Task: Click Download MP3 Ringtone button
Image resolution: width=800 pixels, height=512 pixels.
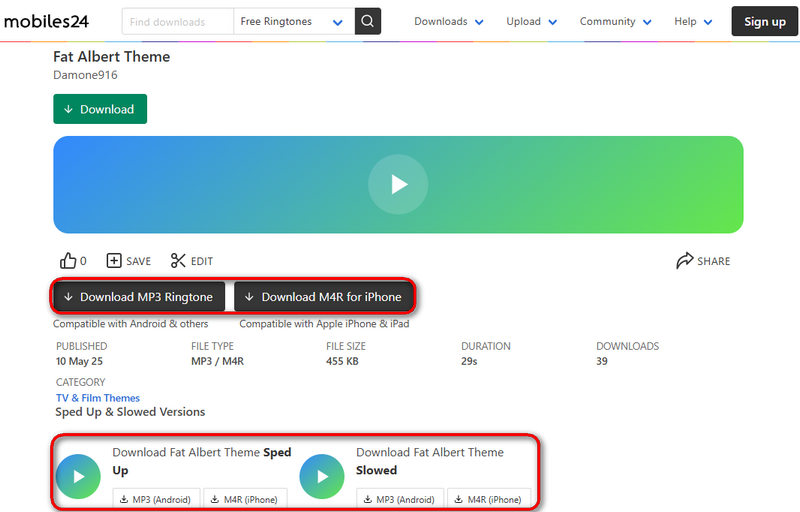Action: (139, 296)
